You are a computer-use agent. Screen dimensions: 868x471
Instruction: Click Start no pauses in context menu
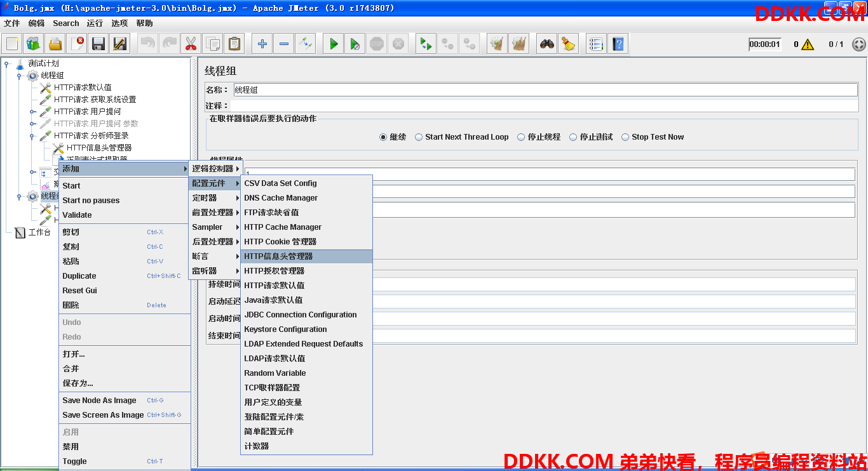125,201
